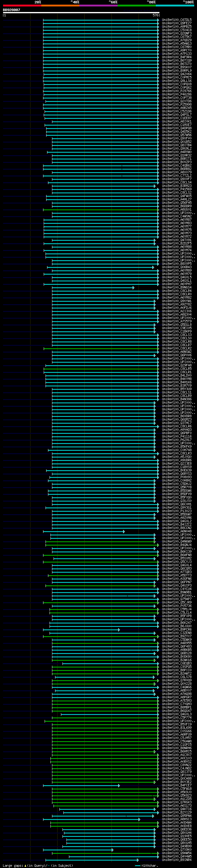Select the UniRef100_Q42064 entry

(177, 74)
